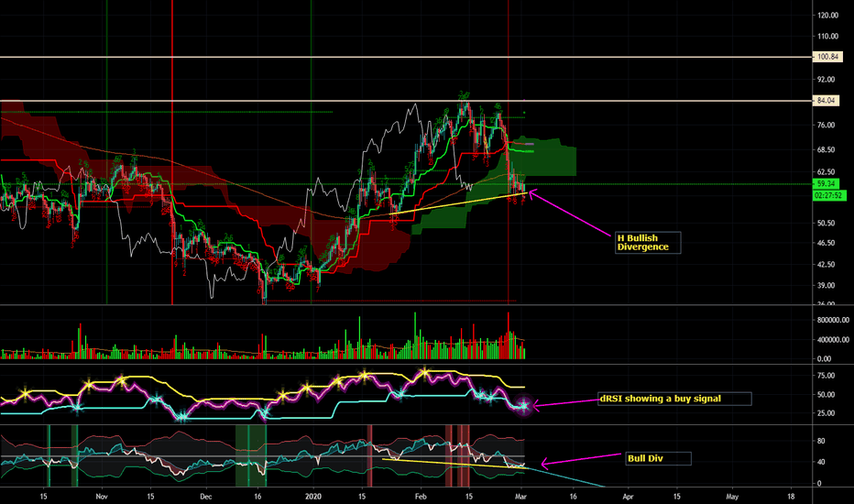
Task: Click the 'Bull Div' annotation box
Action: click(x=659, y=459)
